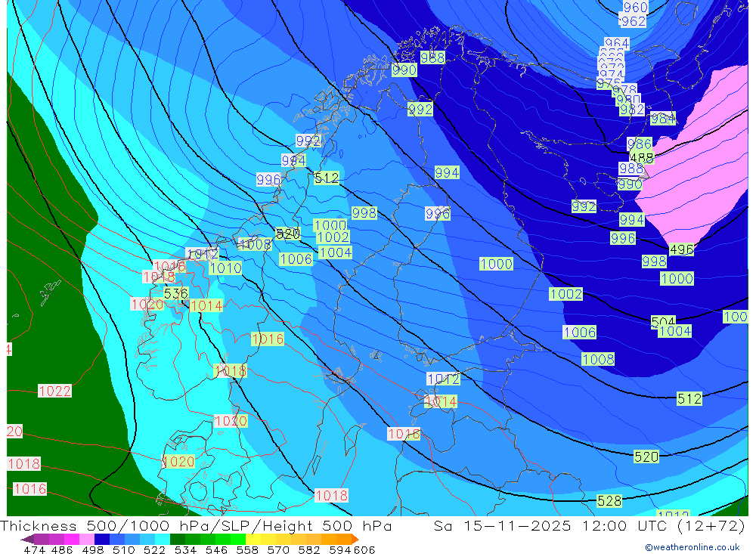The height and width of the screenshot is (554, 756).
Task: Click the '982' isobar label
Action: point(631,110)
